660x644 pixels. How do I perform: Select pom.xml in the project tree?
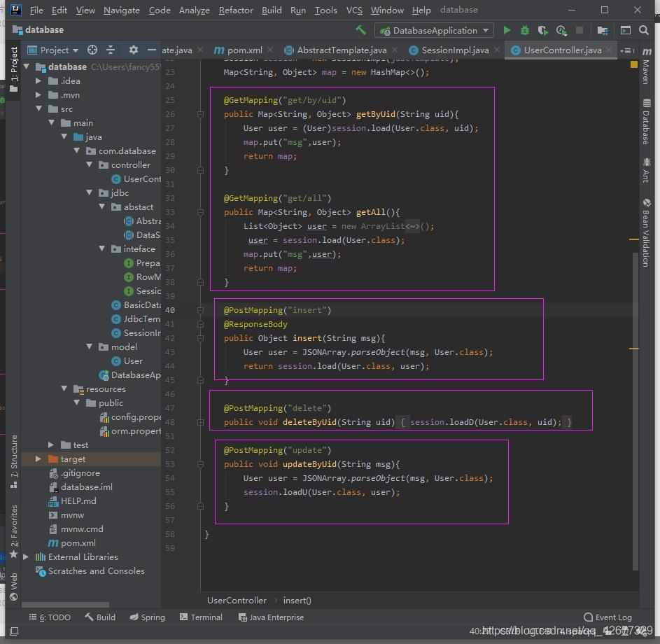tap(78, 542)
